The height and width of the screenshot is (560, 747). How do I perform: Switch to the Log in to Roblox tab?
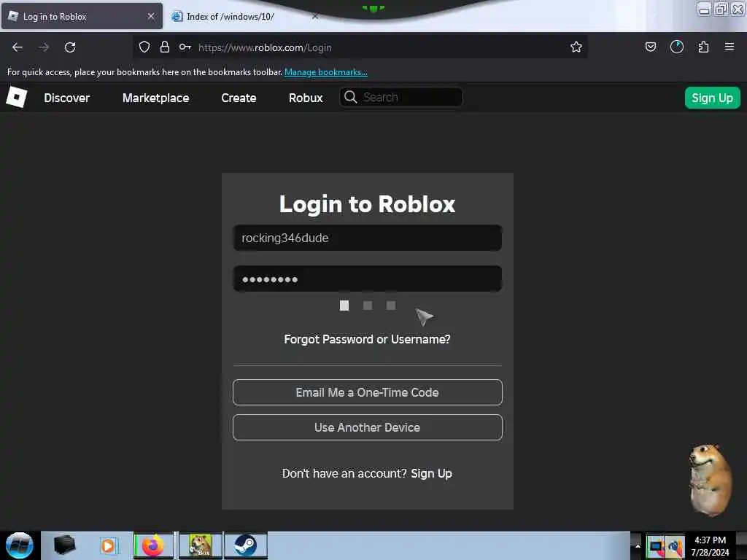click(82, 16)
